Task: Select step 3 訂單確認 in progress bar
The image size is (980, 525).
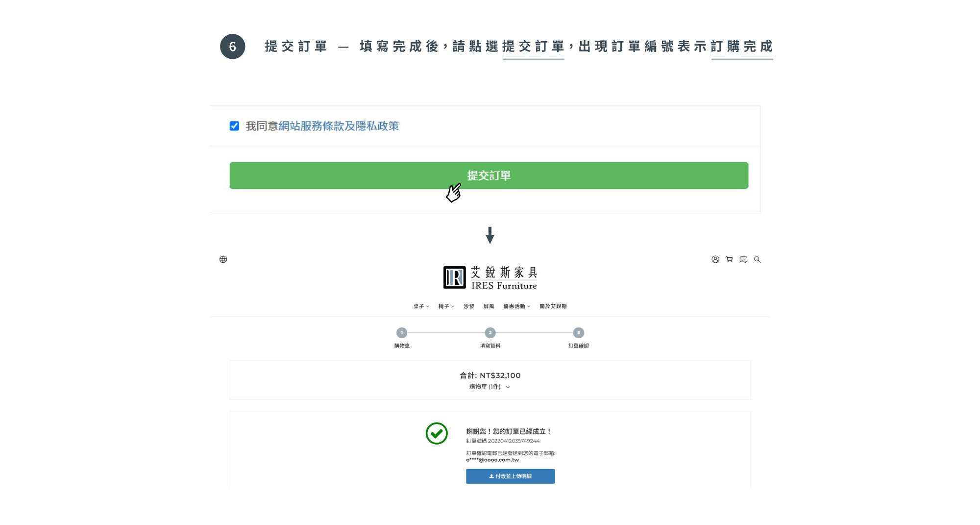Action: [x=579, y=333]
